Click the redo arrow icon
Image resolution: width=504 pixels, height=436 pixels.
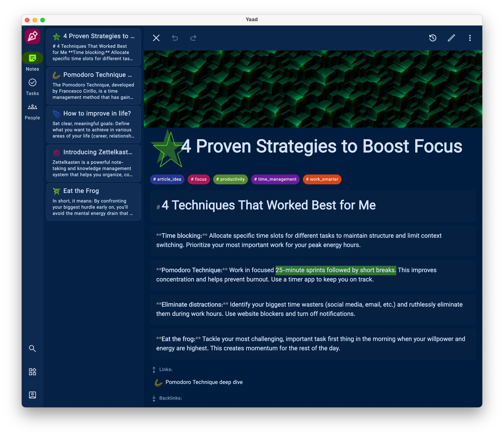click(193, 38)
